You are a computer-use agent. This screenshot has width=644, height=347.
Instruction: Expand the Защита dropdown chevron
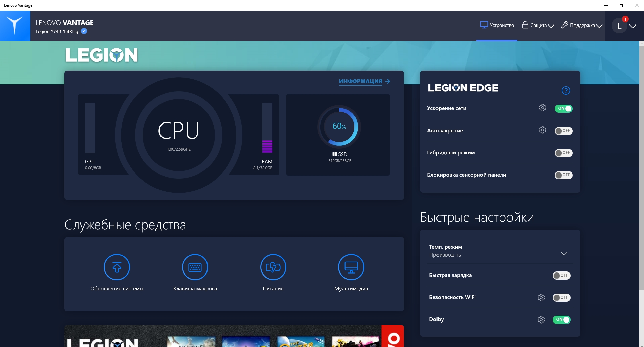point(551,26)
